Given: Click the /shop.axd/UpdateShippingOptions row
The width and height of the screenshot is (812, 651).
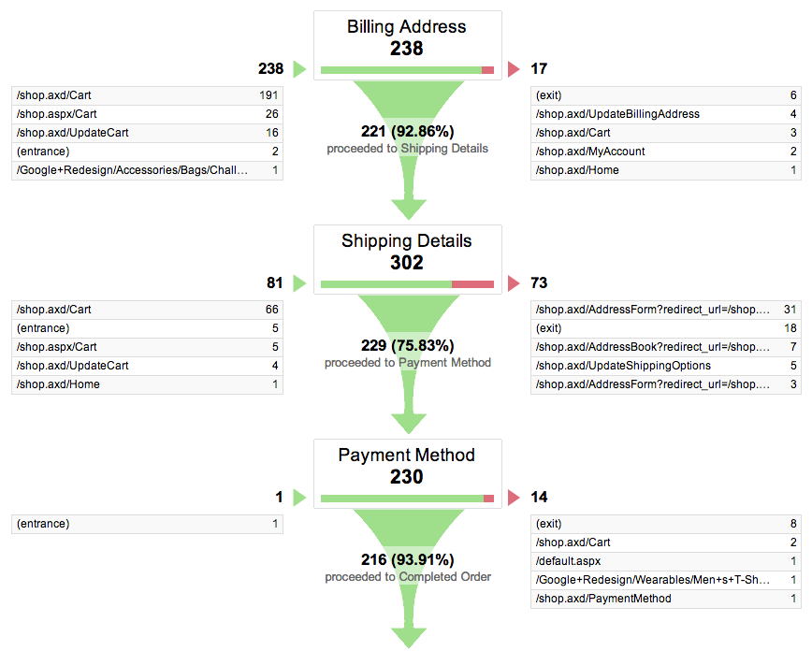Looking at the screenshot, I should coord(665,366).
